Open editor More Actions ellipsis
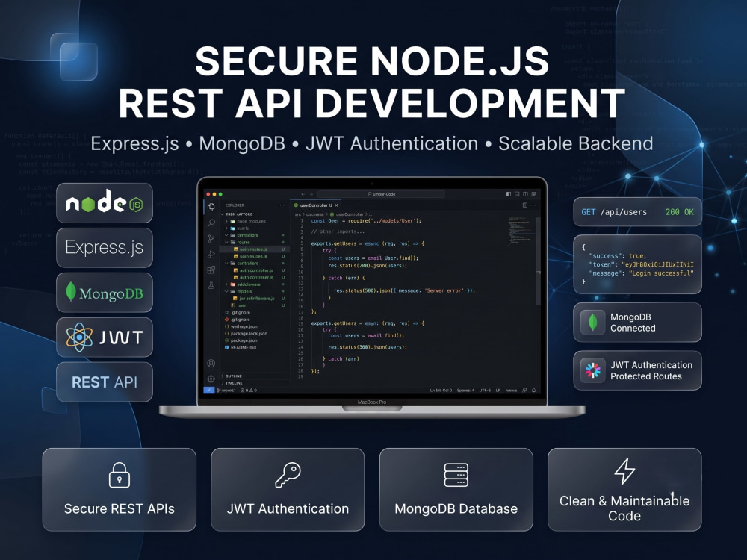 533,205
